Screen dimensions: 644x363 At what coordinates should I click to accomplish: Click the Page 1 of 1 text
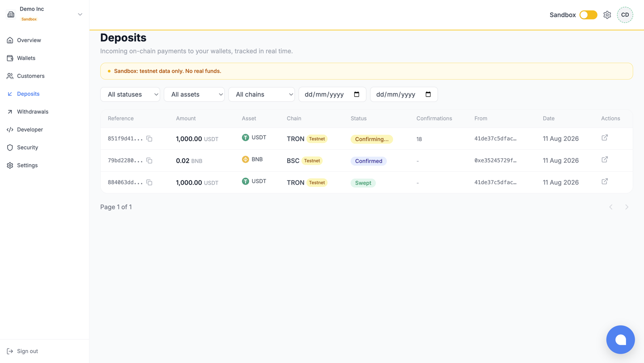click(116, 207)
